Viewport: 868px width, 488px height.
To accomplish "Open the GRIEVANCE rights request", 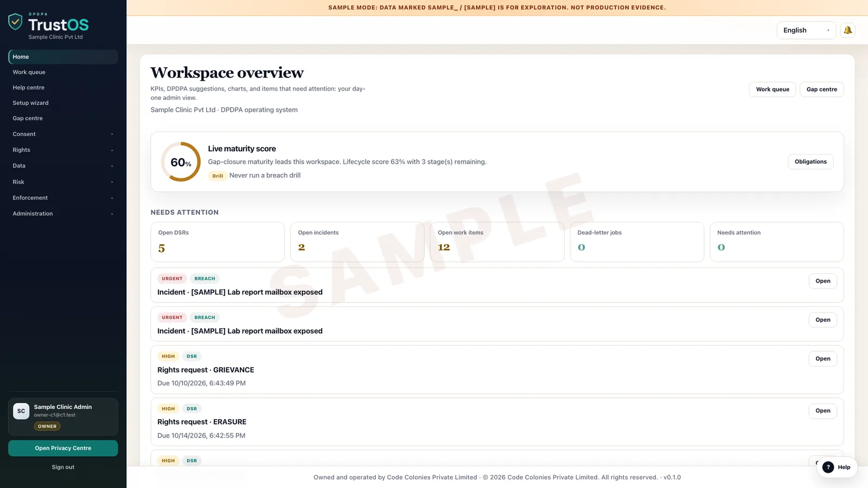I will pyautogui.click(x=822, y=359).
